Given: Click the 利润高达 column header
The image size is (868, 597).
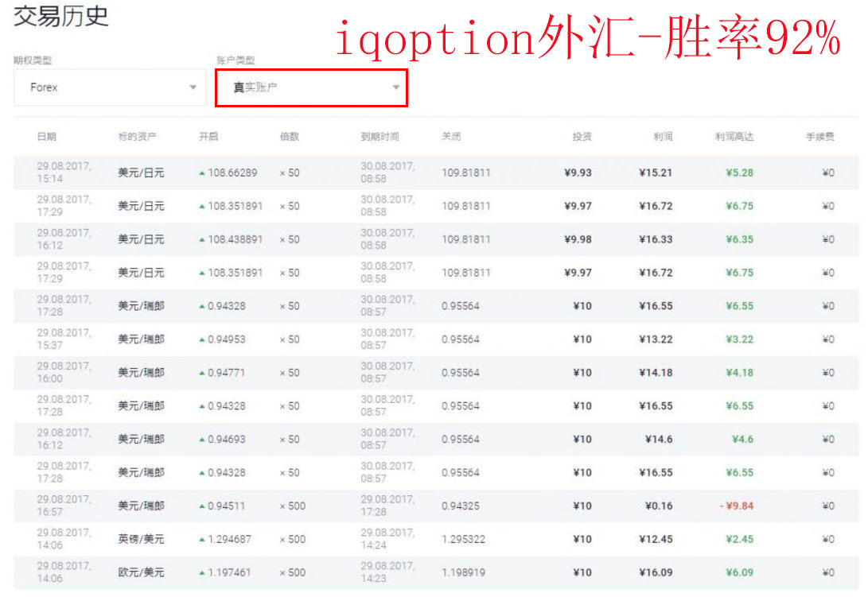Looking at the screenshot, I should click(734, 137).
